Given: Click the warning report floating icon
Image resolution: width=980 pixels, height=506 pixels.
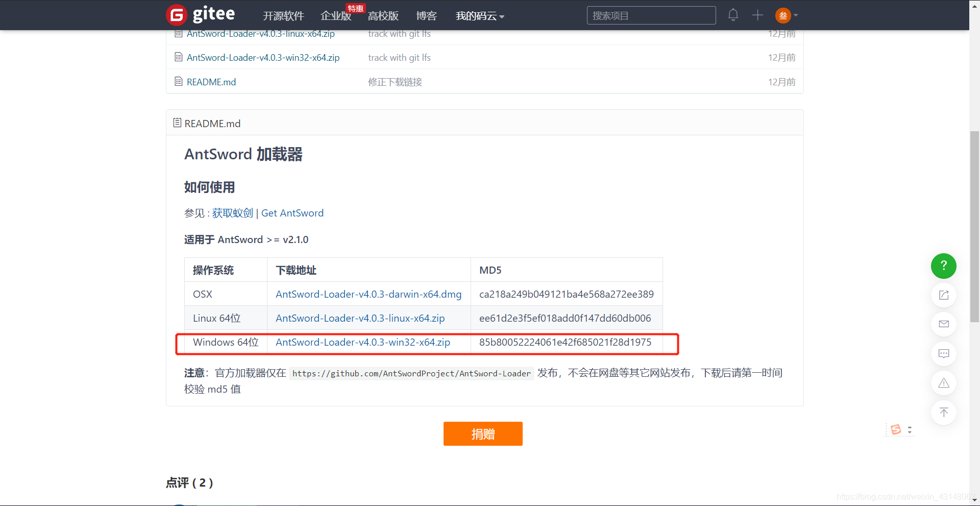Looking at the screenshot, I should (x=944, y=383).
